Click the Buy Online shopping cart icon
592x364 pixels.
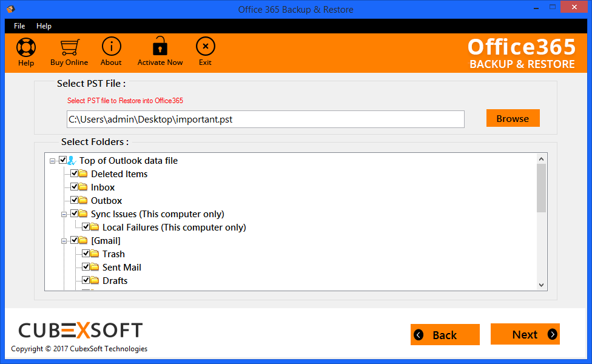point(70,47)
